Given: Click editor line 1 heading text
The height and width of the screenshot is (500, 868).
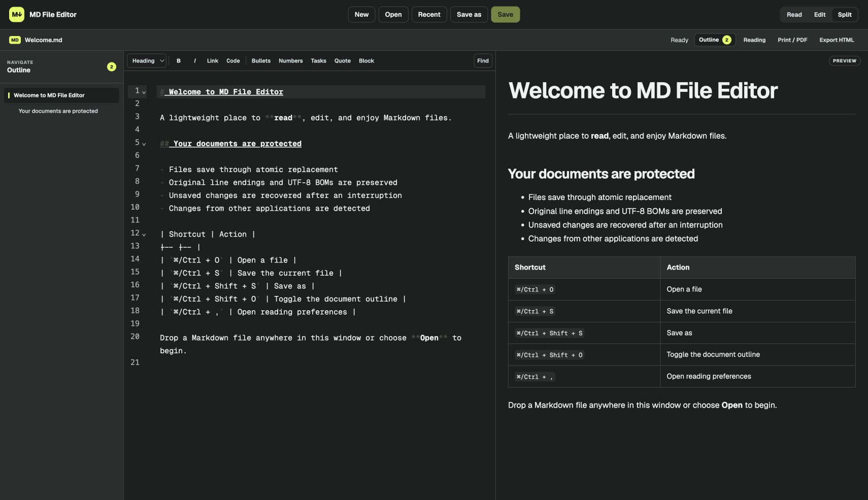Looking at the screenshot, I should [x=221, y=92].
